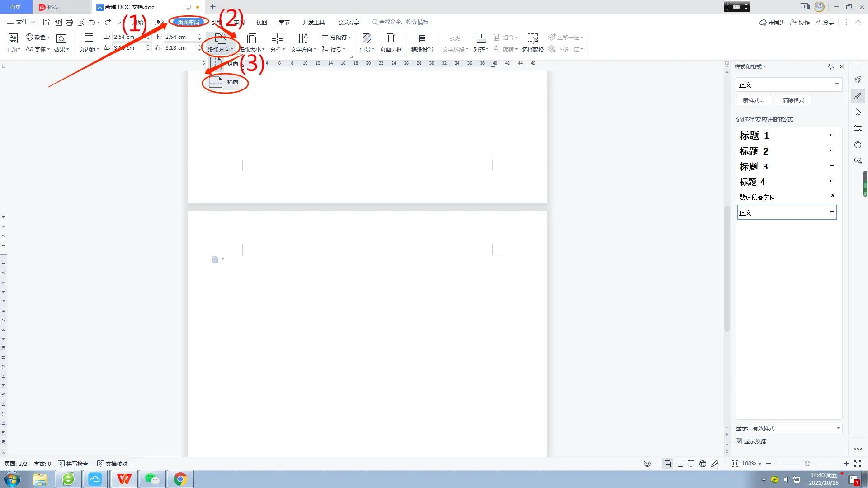This screenshot has height=488, width=868.
Task: Click the 未同步 sync status button
Action: (772, 22)
